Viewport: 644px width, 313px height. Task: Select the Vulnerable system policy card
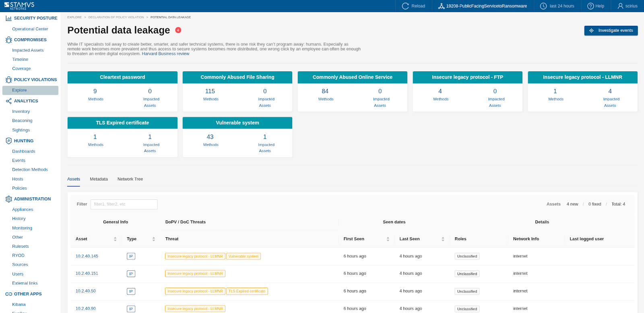click(x=237, y=123)
